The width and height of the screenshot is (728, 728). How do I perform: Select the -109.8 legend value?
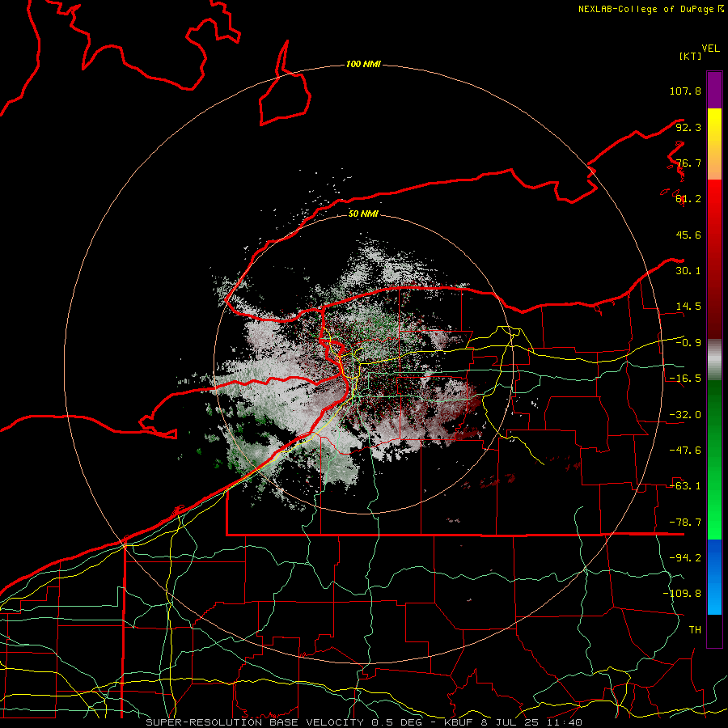pos(682,594)
